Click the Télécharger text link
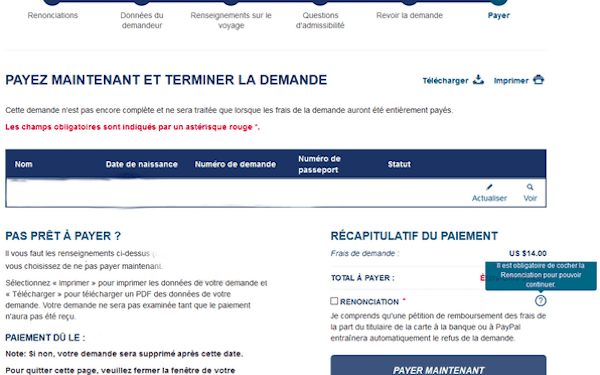600x375 pixels. pyautogui.click(x=445, y=81)
